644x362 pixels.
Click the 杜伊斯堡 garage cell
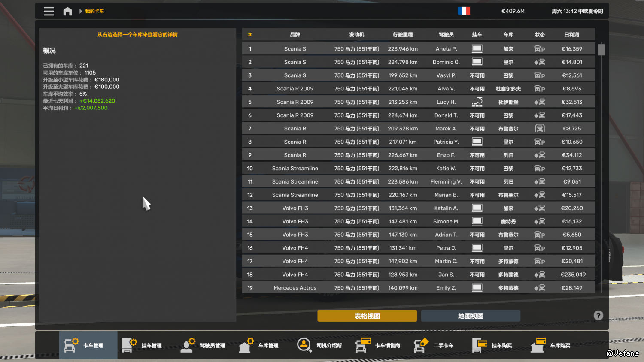[508, 102]
